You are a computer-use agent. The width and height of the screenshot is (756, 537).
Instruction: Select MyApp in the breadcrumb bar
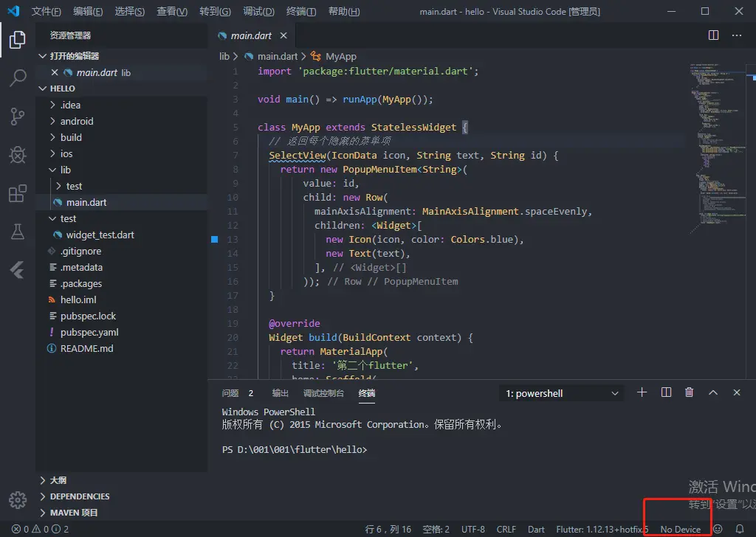coord(340,56)
